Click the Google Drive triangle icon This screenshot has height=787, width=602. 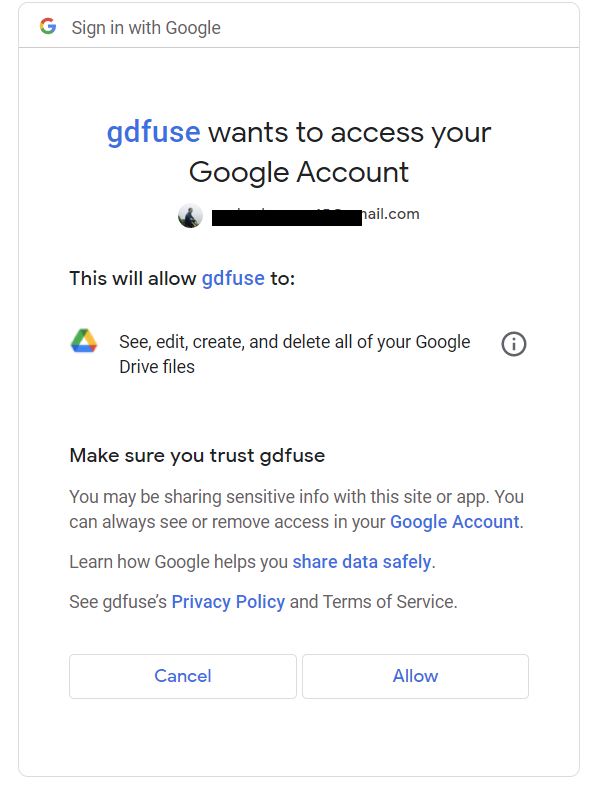(84, 341)
